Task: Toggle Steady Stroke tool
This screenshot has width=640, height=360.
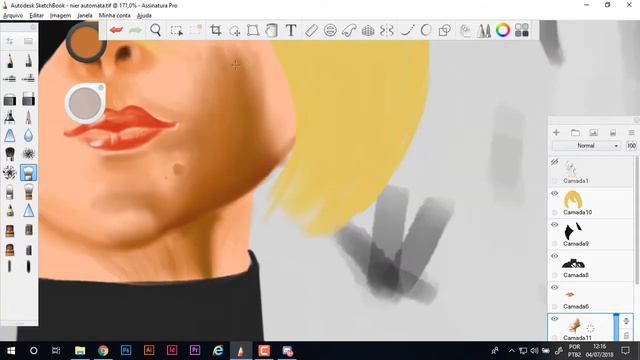Action: click(407, 30)
